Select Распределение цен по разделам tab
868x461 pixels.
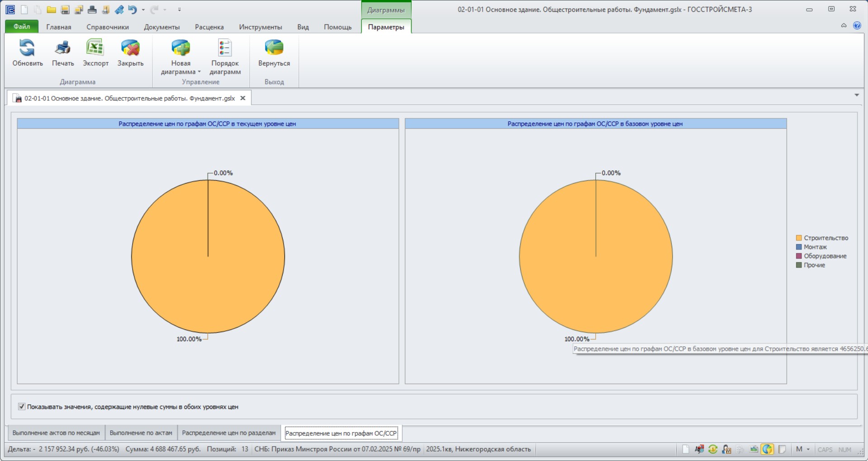pyautogui.click(x=229, y=433)
